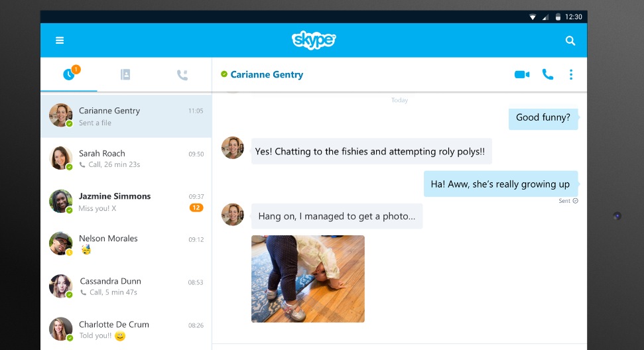This screenshot has width=644, height=350.
Task: Click the orange 12 unread badge
Action: [x=196, y=207]
